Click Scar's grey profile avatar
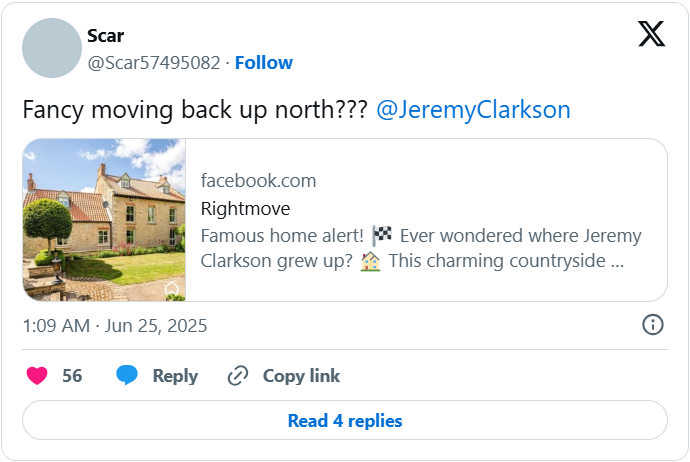The height and width of the screenshot is (462, 690). [52, 48]
